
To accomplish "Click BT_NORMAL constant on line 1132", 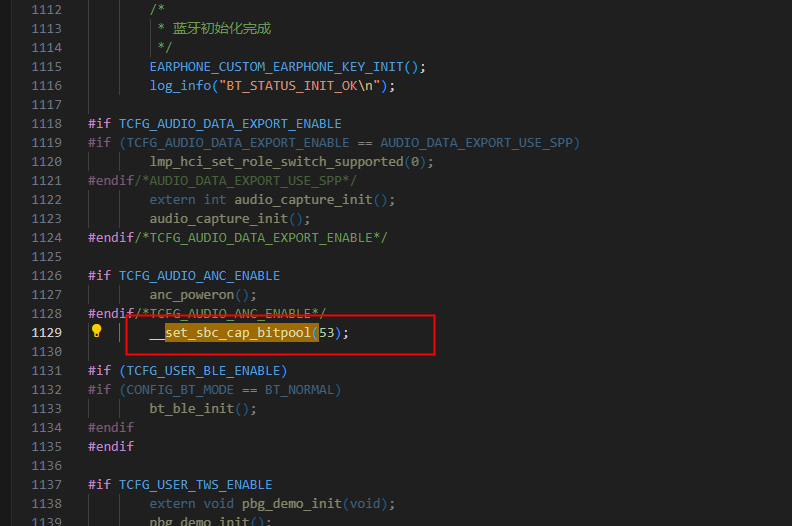I will tap(299, 390).
